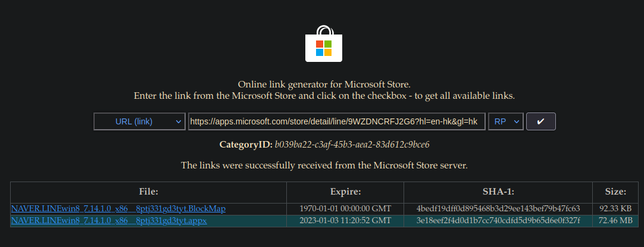Click the checkmark submit button
This screenshot has width=644, height=247.
[540, 121]
